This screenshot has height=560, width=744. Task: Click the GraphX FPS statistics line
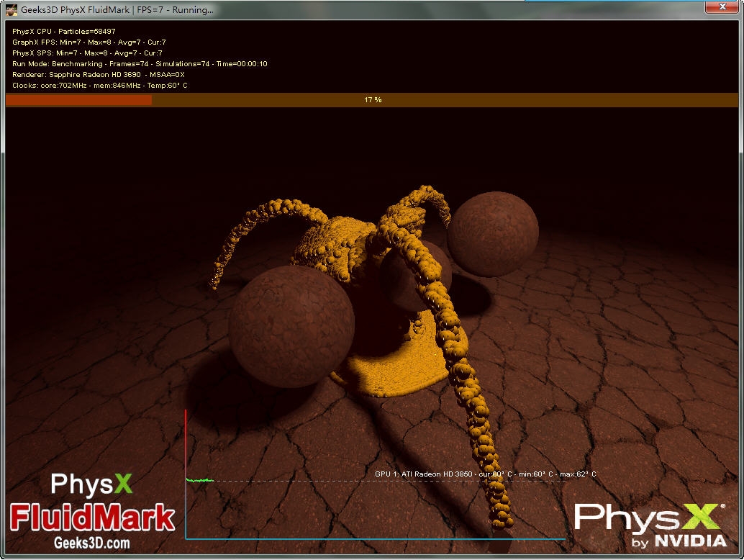coord(89,42)
